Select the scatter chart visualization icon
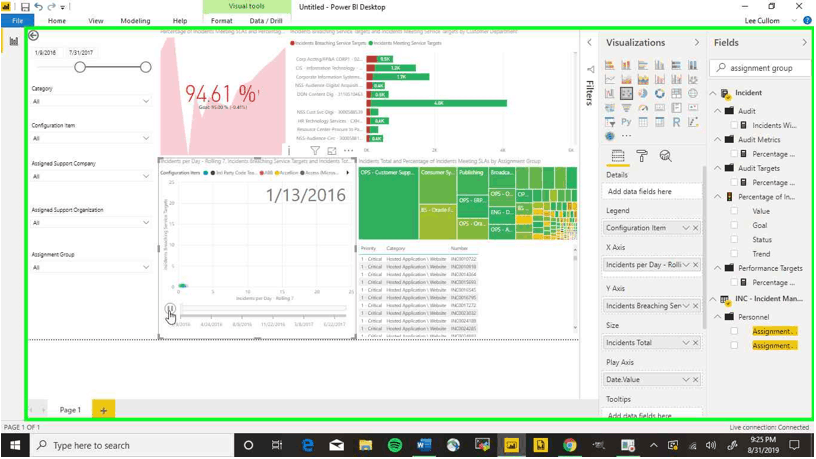Image resolution: width=816 pixels, height=459 pixels. tap(626, 94)
